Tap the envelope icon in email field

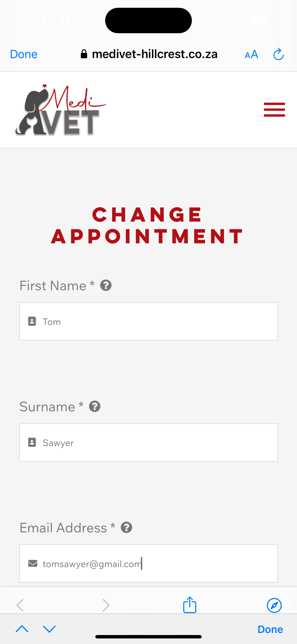33,563
